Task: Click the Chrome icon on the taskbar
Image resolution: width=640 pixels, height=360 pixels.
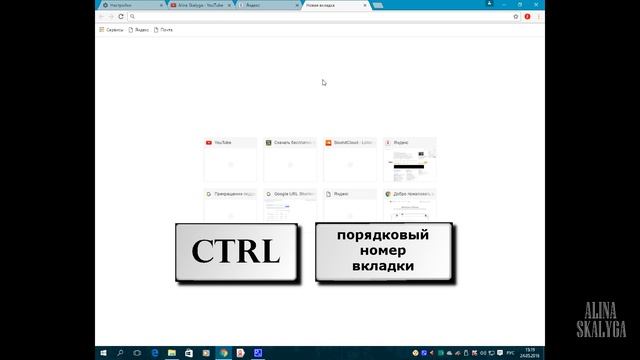Action: point(223,353)
